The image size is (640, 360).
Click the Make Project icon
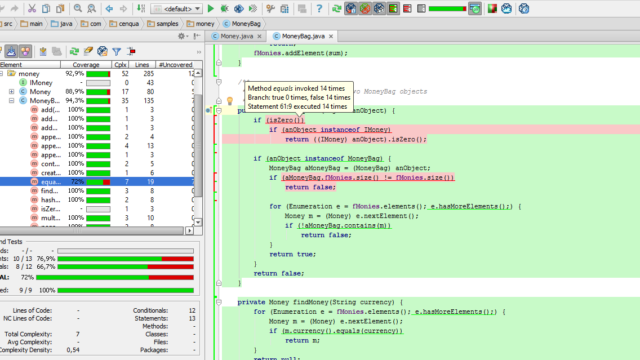(141, 9)
